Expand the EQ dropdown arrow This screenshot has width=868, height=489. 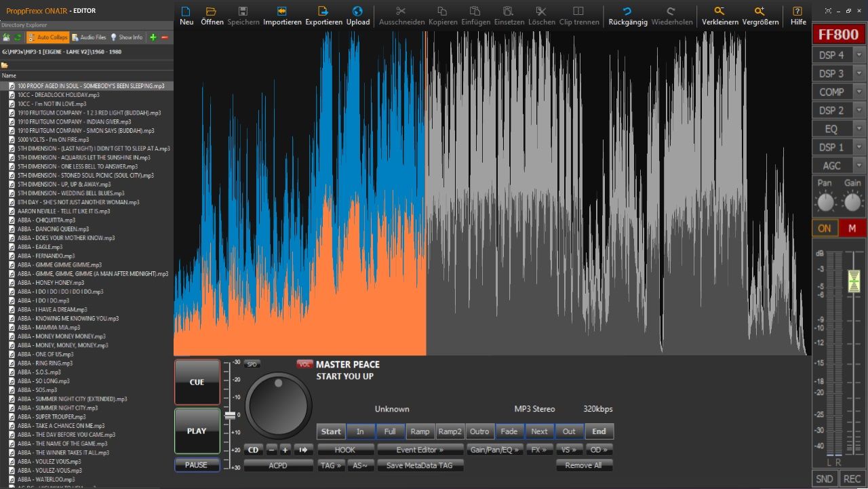click(x=859, y=129)
